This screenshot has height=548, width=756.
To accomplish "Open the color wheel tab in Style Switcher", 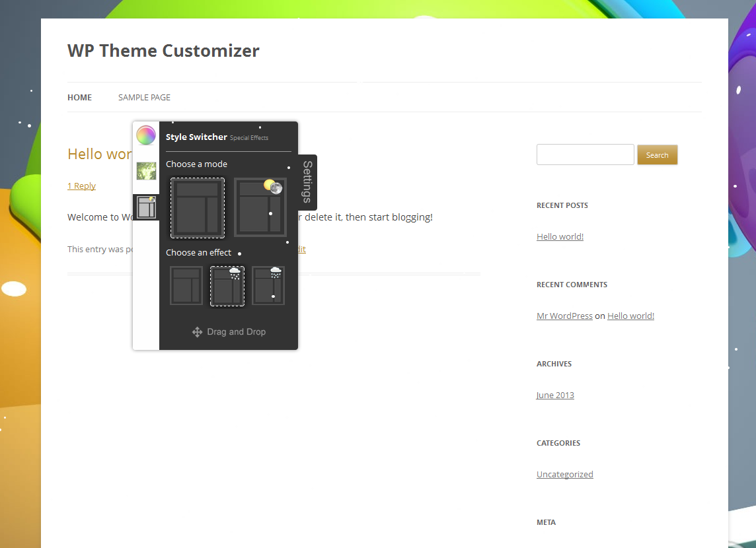I will pyautogui.click(x=145, y=135).
